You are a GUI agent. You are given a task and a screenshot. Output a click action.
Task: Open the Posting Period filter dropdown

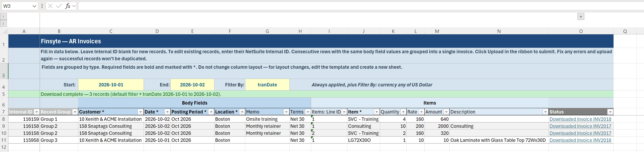point(211,112)
